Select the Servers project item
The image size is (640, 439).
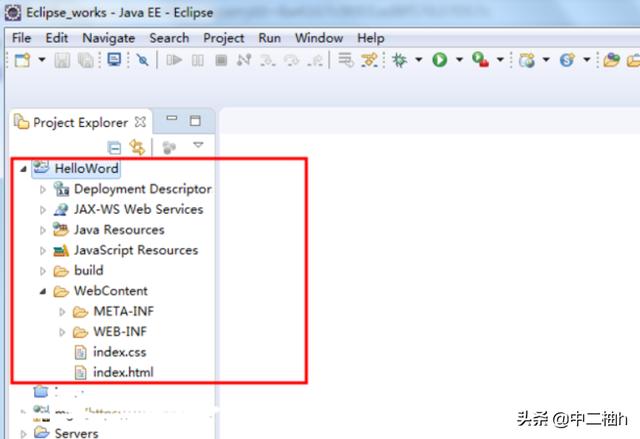pyautogui.click(x=76, y=433)
